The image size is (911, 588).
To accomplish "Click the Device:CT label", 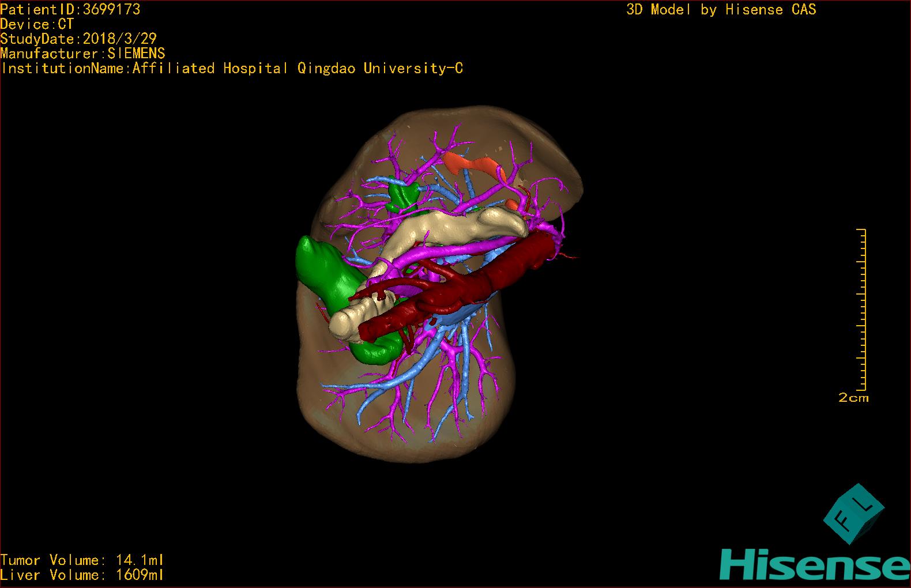I will 37,24.
